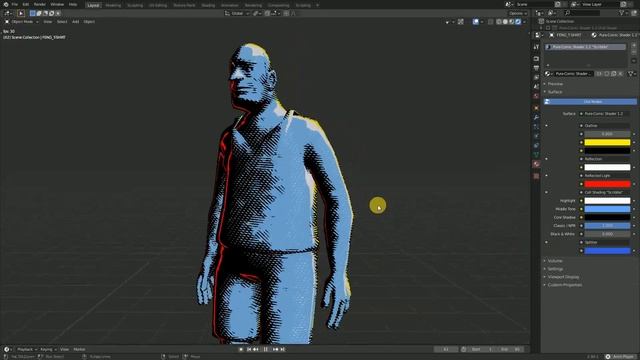Open the Render menu

point(40,4)
